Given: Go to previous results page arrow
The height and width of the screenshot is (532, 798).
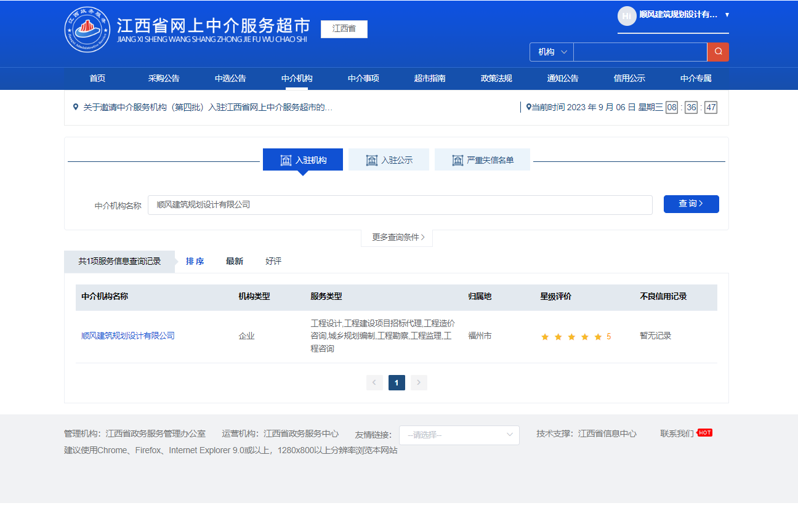Looking at the screenshot, I should tap(374, 383).
